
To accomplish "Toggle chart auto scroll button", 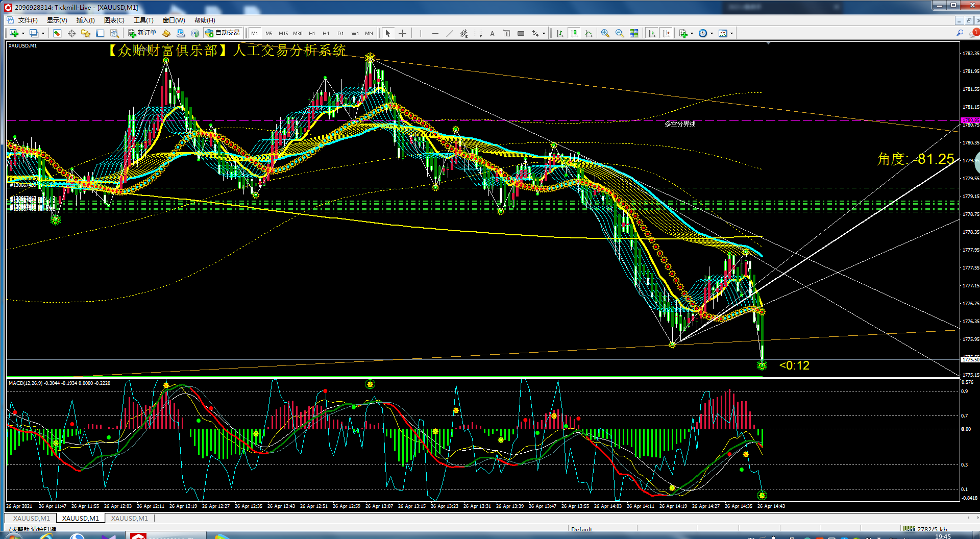I will (x=652, y=33).
